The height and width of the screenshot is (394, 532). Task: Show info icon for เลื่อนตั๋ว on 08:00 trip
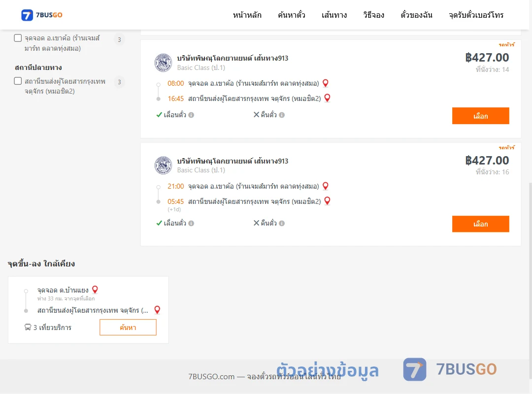point(191,115)
